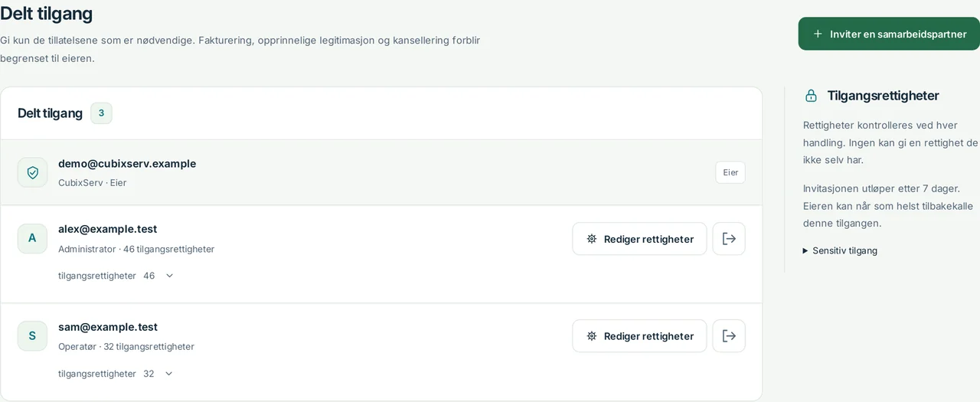Click the Delt tilgang heading inside the card
This screenshot has width=980, height=402.
click(x=50, y=113)
